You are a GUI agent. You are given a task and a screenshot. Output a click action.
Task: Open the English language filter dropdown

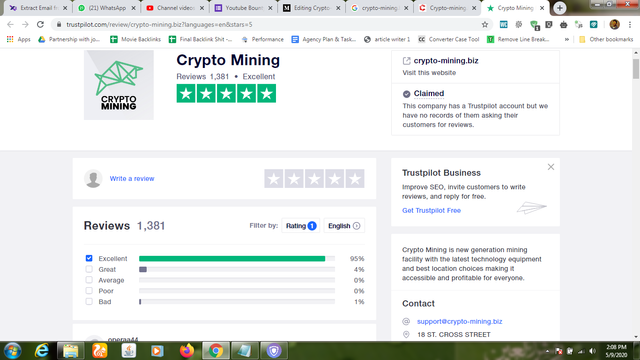pos(344,226)
